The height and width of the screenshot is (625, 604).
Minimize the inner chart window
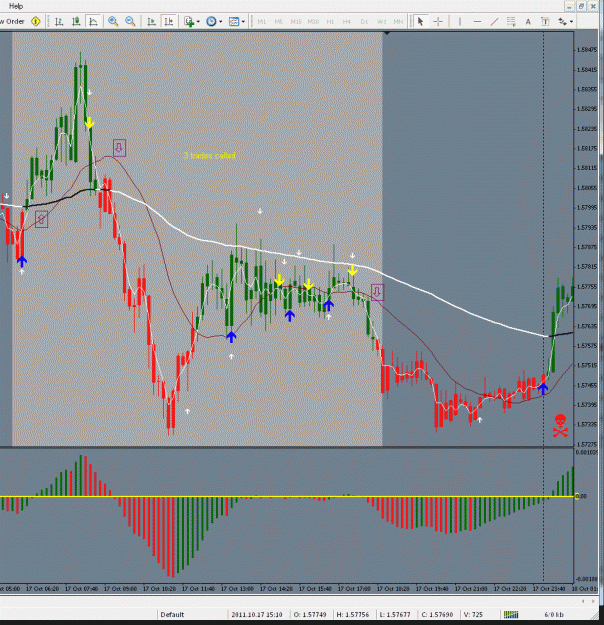point(570,6)
